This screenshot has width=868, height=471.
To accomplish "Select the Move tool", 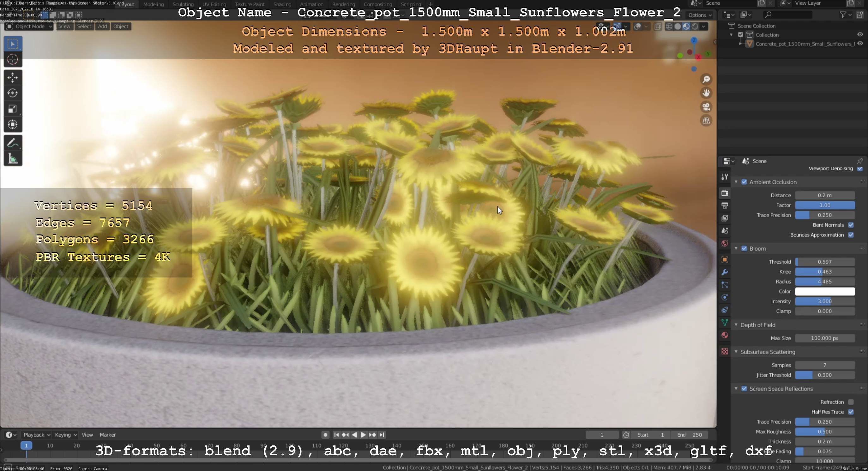I will click(x=13, y=77).
